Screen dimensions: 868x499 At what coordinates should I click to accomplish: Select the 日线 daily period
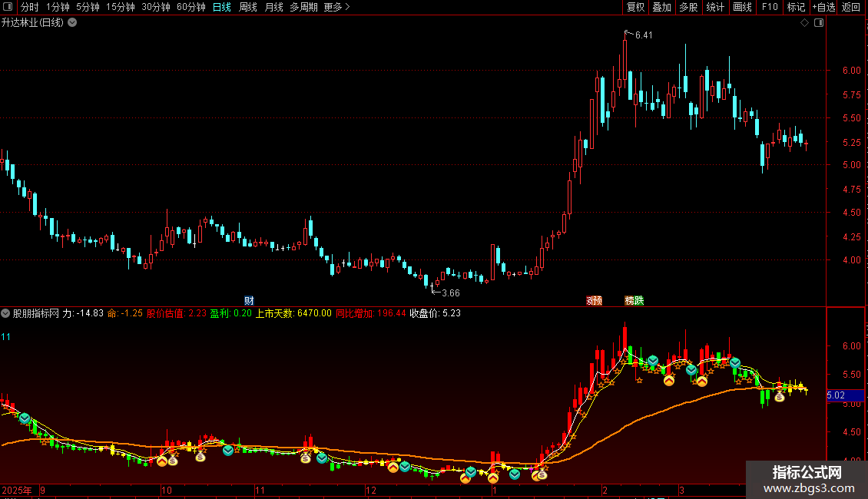pyautogui.click(x=222, y=7)
